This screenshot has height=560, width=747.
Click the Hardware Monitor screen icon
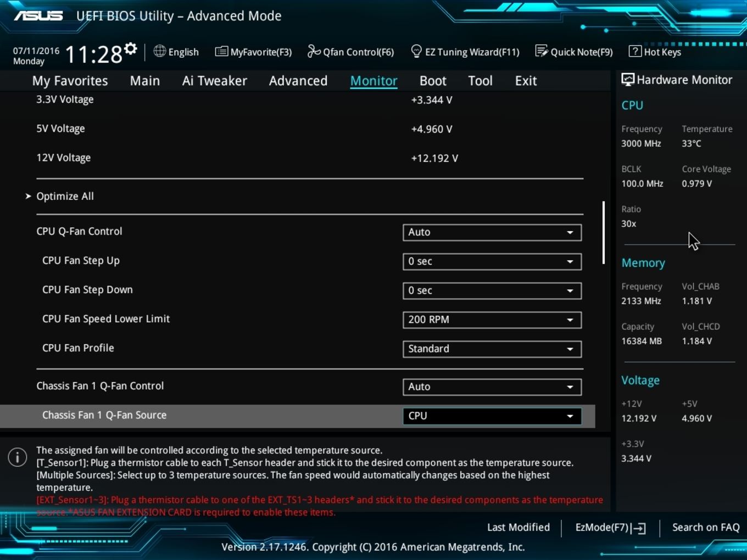(x=628, y=80)
